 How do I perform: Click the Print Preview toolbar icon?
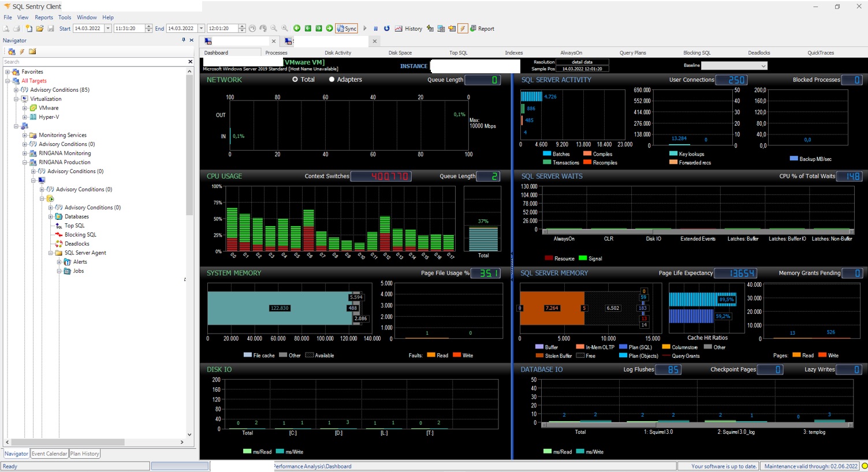7,28
